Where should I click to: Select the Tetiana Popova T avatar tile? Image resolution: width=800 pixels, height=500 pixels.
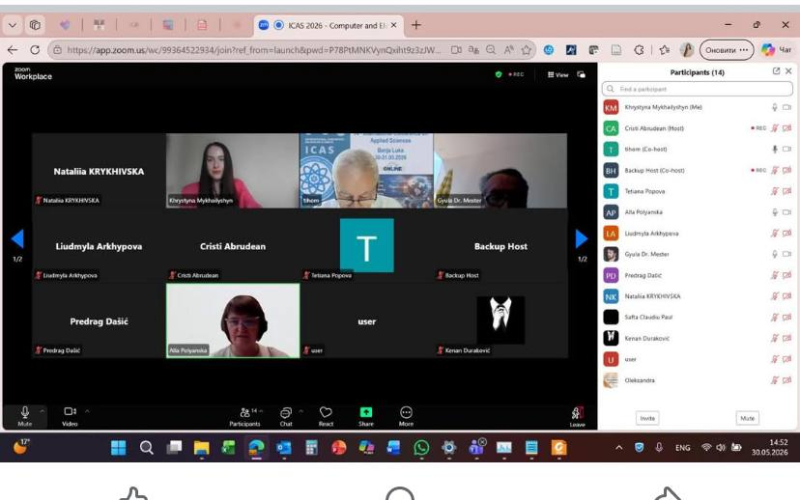tap(366, 245)
